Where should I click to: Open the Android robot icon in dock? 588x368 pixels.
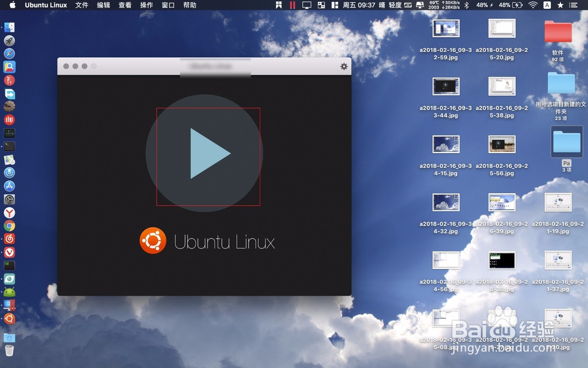[9, 292]
